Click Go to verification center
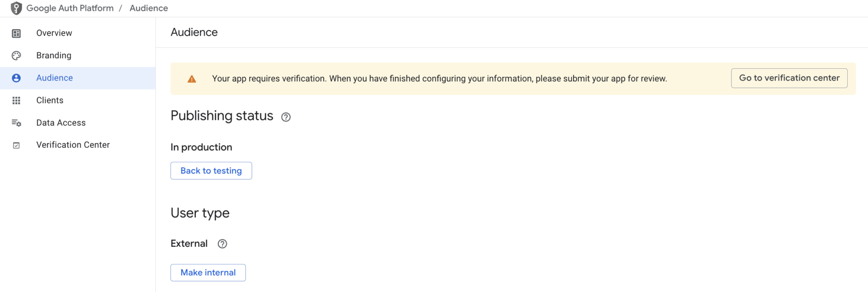Image resolution: width=868 pixels, height=292 pixels. [x=789, y=78]
